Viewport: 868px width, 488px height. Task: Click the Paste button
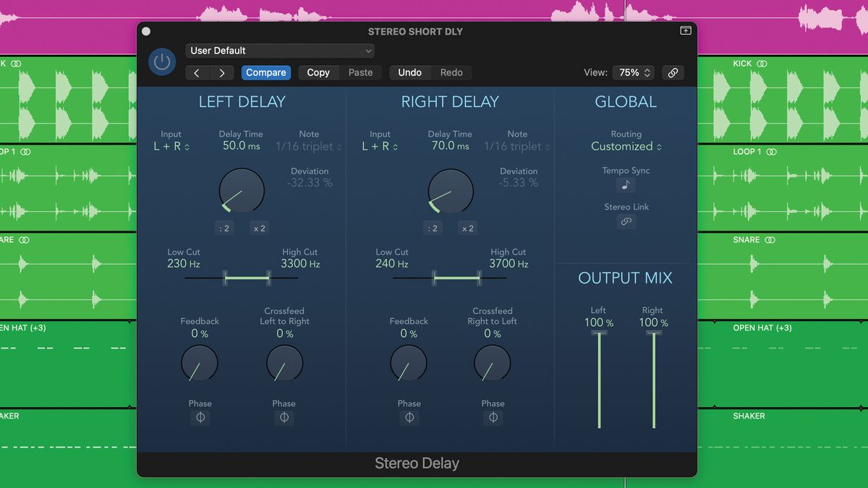361,72
